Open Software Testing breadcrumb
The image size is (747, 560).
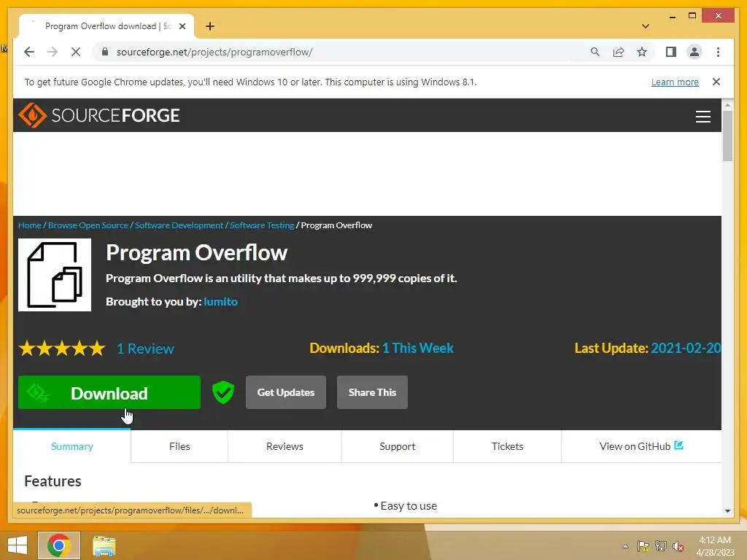coord(262,225)
